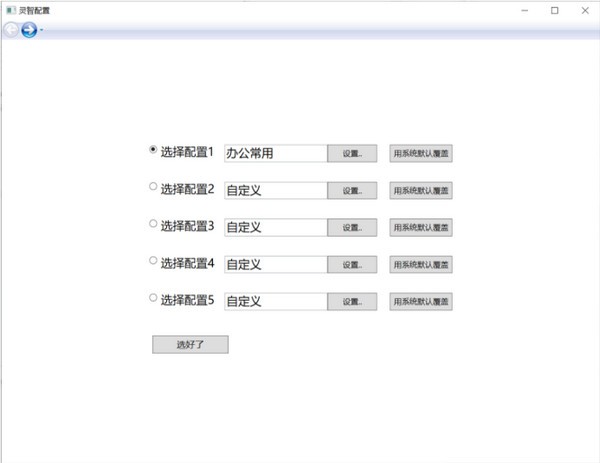Select the 选择配置2 radio button
The width and height of the screenshot is (600, 463).
153,186
